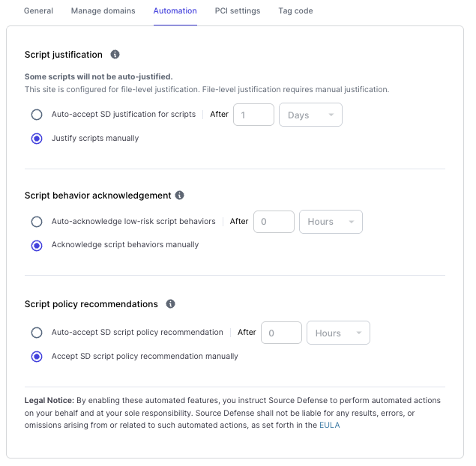This screenshot has height=466, width=476.
Task: Enable Auto-accept SD script policy recommendation
Action: click(37, 333)
